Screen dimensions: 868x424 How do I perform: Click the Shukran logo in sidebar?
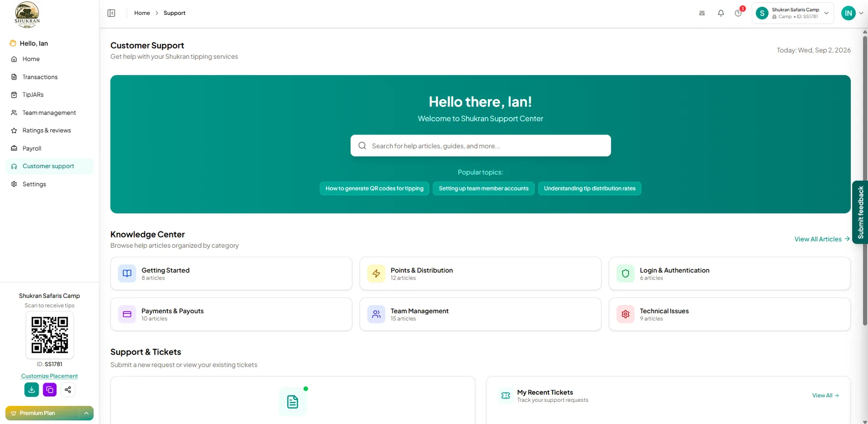tap(27, 14)
